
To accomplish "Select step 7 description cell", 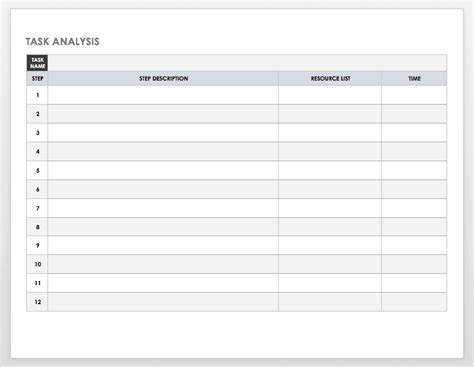I will click(x=163, y=208).
